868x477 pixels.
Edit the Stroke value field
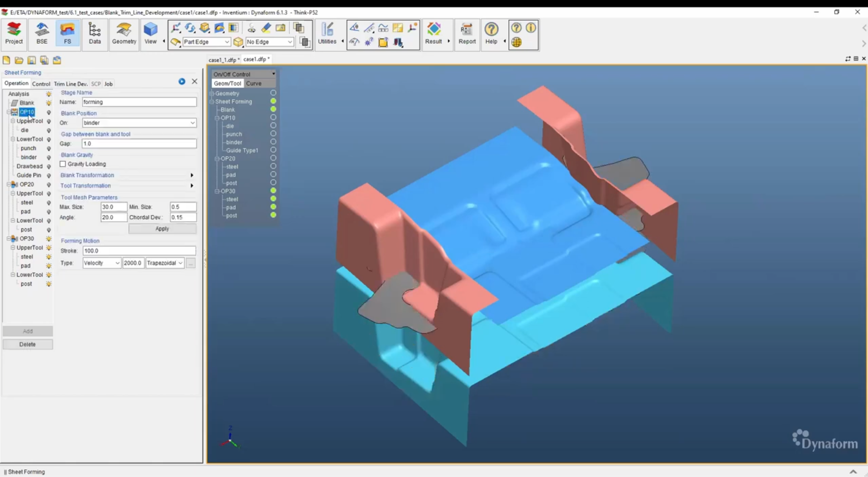tap(138, 250)
